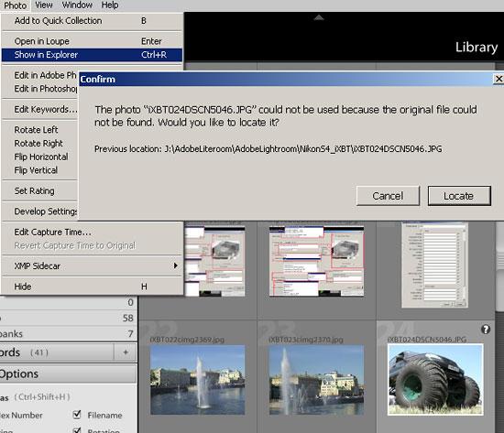Choose Edit Capture Time menu item

point(93,232)
